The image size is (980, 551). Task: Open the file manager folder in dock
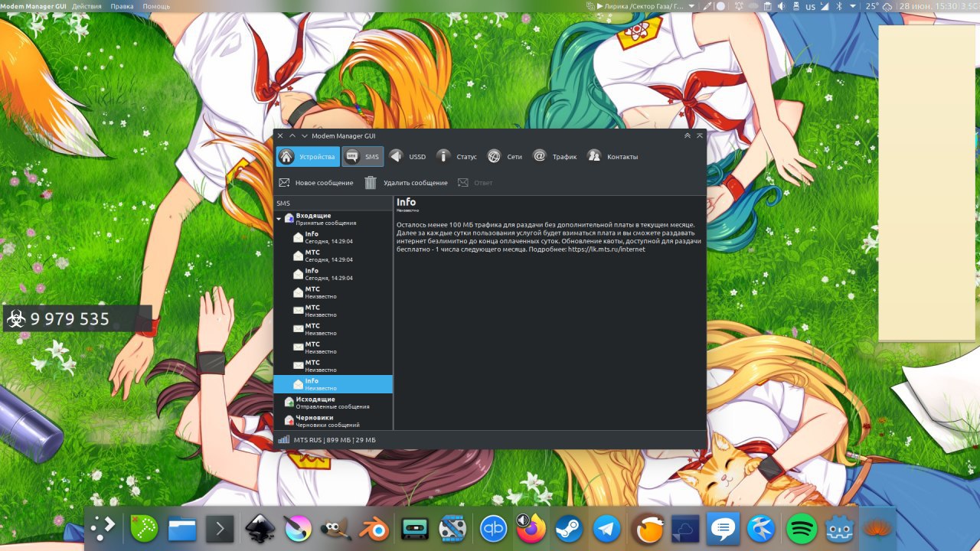182,529
